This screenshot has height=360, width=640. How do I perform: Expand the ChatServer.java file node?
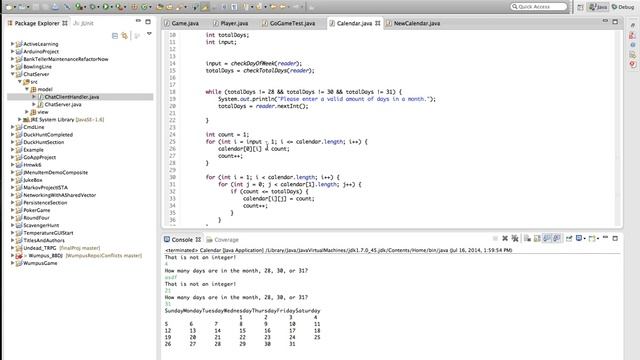coord(35,104)
